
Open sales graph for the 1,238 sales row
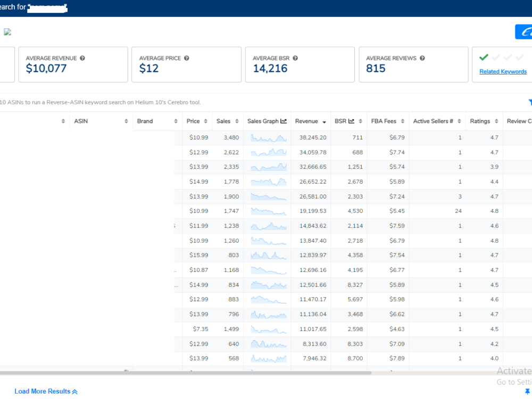click(268, 226)
